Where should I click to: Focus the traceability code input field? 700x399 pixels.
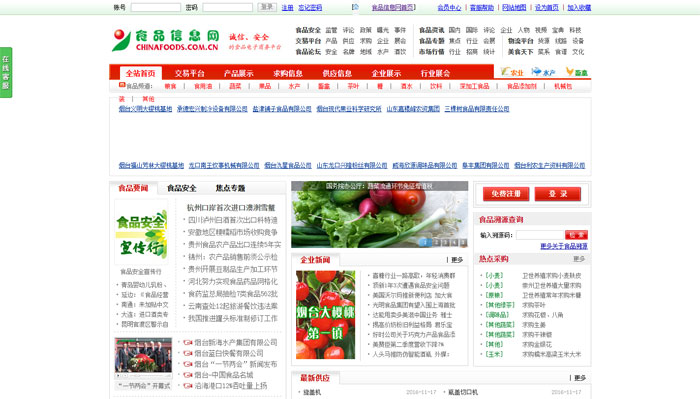point(540,235)
